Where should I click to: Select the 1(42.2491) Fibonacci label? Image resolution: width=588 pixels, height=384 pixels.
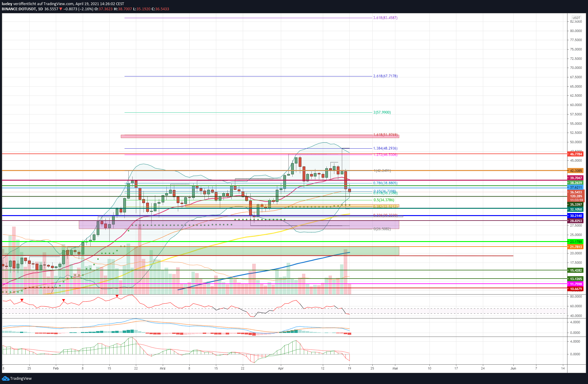click(x=382, y=171)
